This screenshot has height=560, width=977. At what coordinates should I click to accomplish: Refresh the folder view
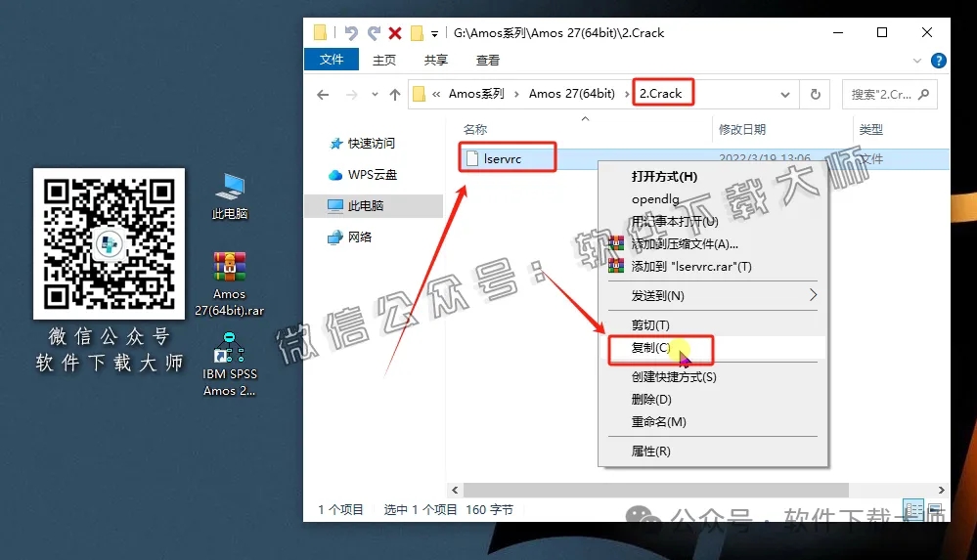(x=815, y=95)
